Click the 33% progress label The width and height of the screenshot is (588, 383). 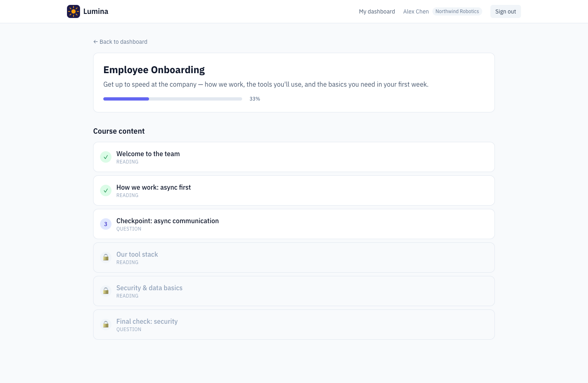[255, 99]
